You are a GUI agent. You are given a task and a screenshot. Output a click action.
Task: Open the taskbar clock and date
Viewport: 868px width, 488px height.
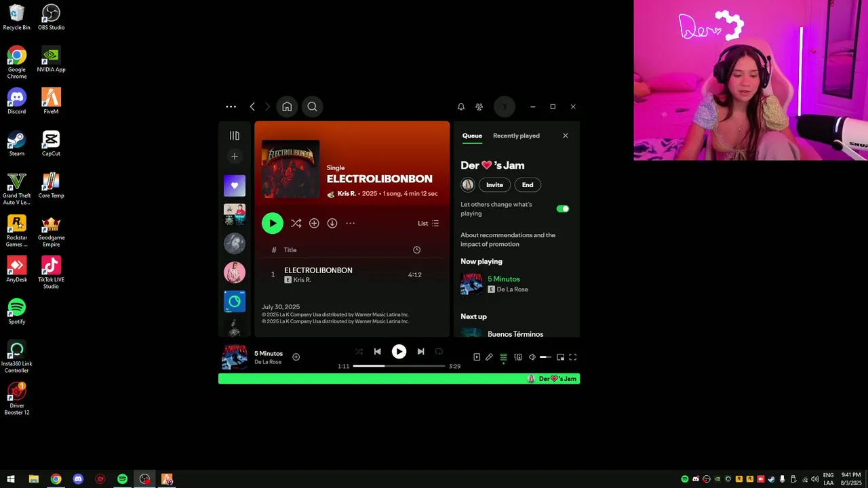click(x=851, y=479)
